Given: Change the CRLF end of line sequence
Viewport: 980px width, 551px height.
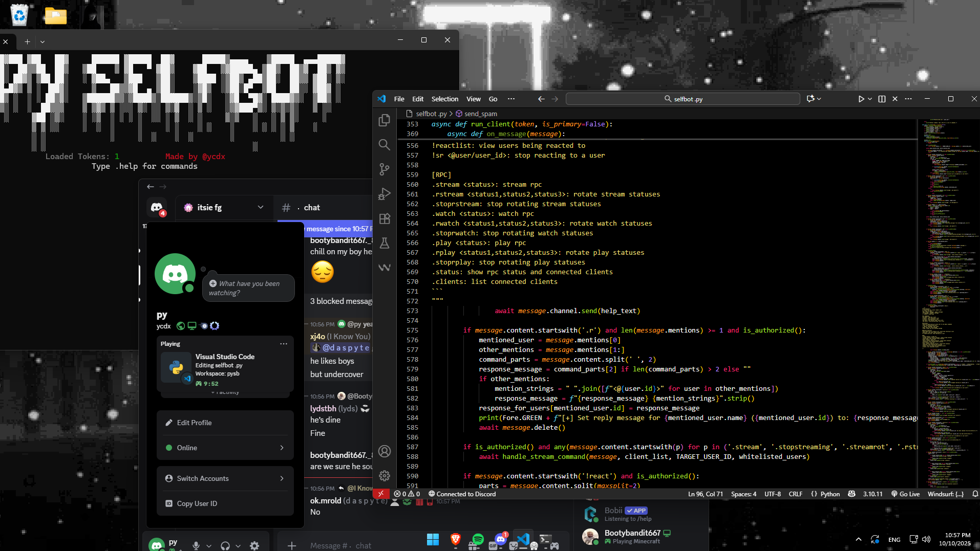Looking at the screenshot, I should 795,494.
